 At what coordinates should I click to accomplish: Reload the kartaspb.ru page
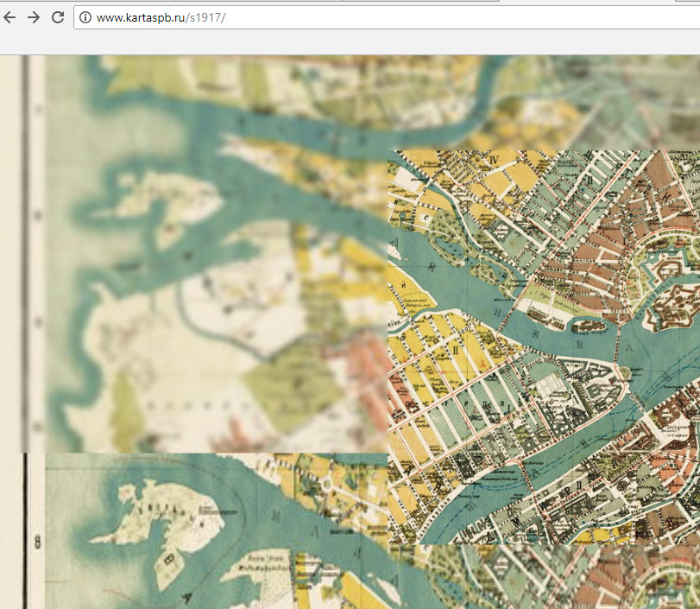(58, 17)
